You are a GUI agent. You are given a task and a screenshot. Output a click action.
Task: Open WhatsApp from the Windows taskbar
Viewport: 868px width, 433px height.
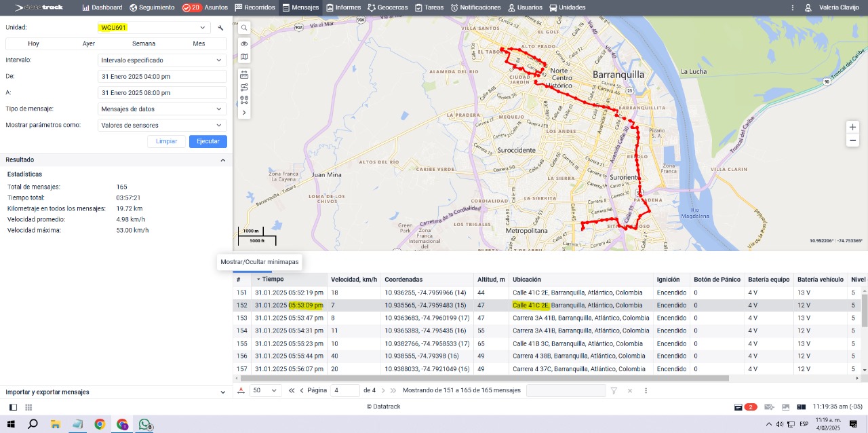coord(144,424)
